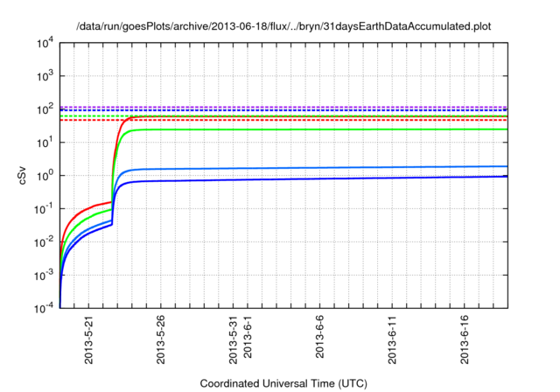Click the date label 2013-6-16
The width and height of the screenshot is (560, 392).
pyautogui.click(x=465, y=339)
